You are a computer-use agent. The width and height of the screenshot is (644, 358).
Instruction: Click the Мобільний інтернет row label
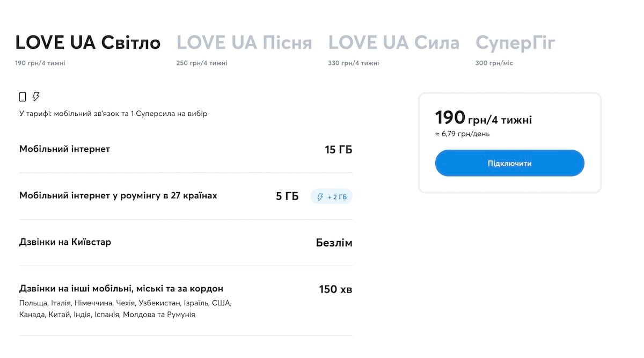[64, 149]
